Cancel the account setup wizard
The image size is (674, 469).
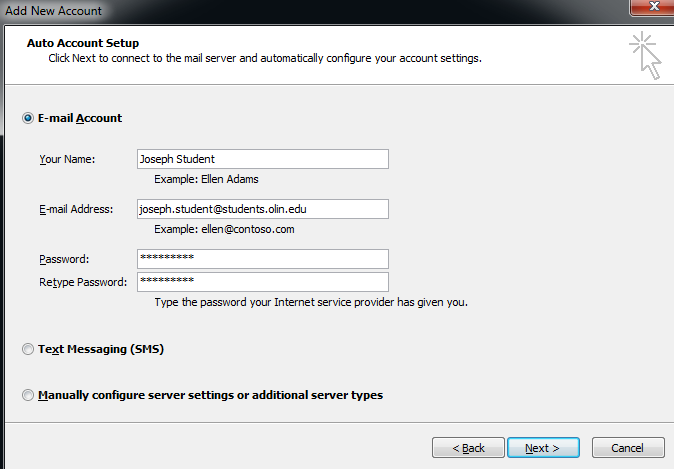627,447
